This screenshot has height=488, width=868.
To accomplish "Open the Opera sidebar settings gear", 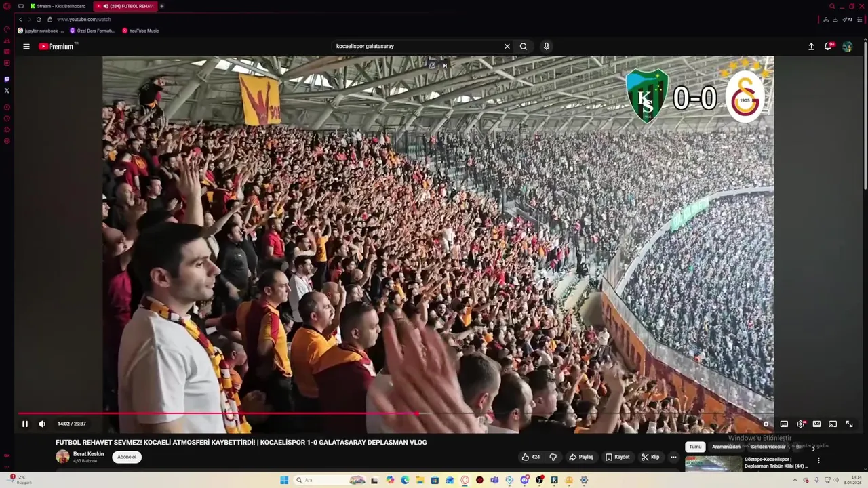I will pyautogui.click(x=7, y=141).
